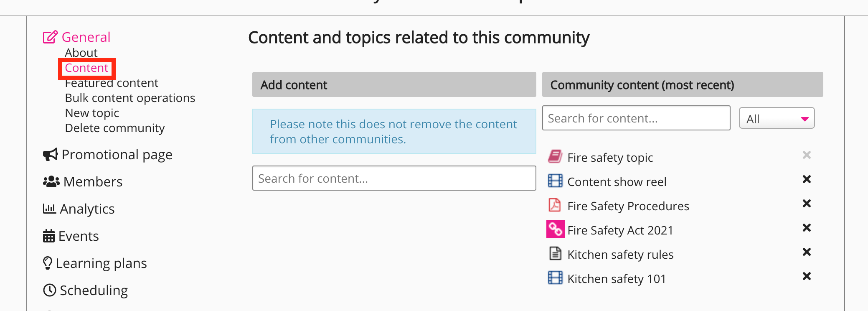This screenshot has height=311, width=868.
Task: Click the Learning plans lightbulb icon
Action: 48,263
